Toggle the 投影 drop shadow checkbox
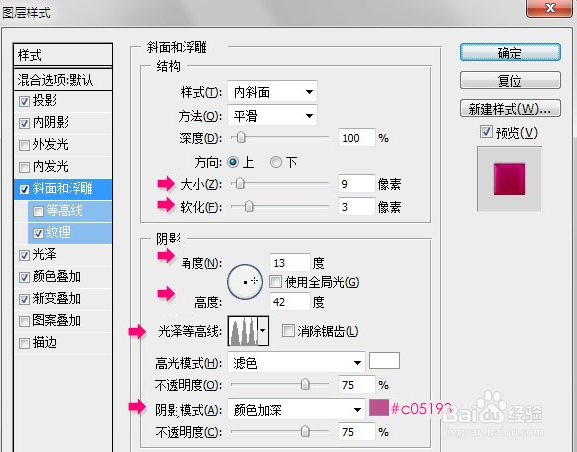577x452 pixels. coord(24,101)
